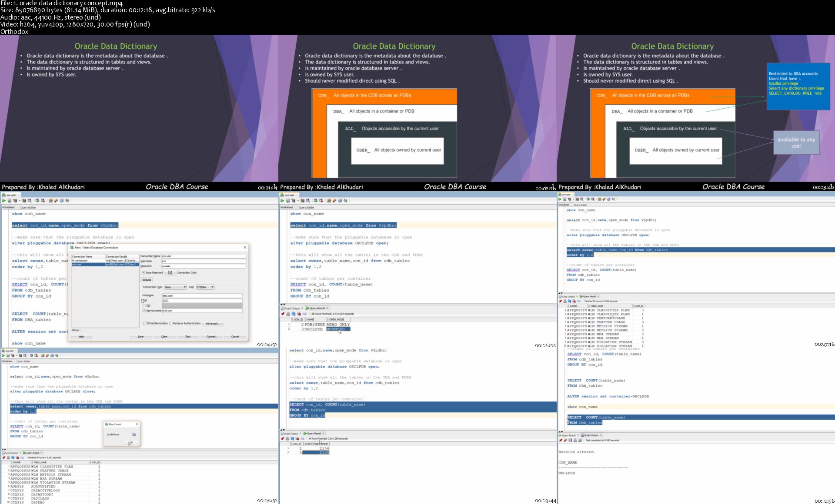This screenshot has width=835, height=504.
Task: Enable the Kerberos Authentication checkbox
Action: [170, 323]
